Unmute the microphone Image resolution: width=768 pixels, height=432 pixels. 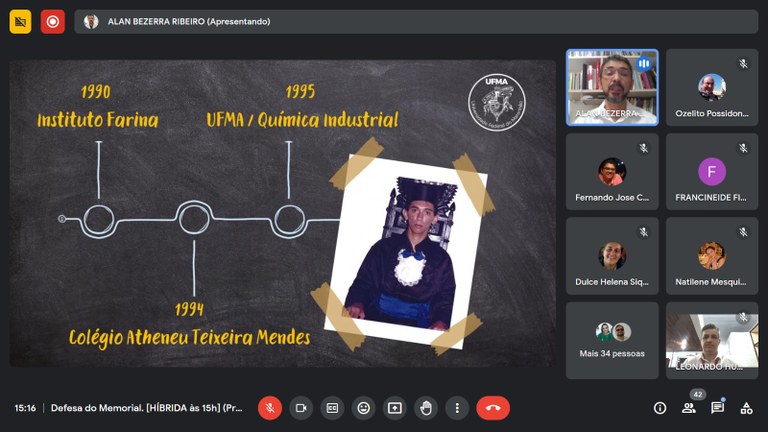click(x=270, y=408)
